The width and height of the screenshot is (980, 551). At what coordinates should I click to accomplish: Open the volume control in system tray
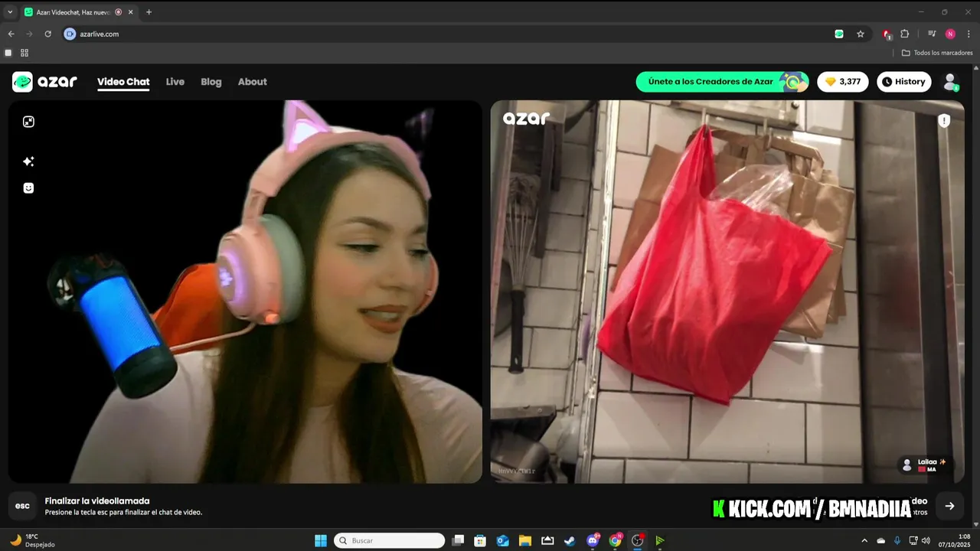coord(926,540)
